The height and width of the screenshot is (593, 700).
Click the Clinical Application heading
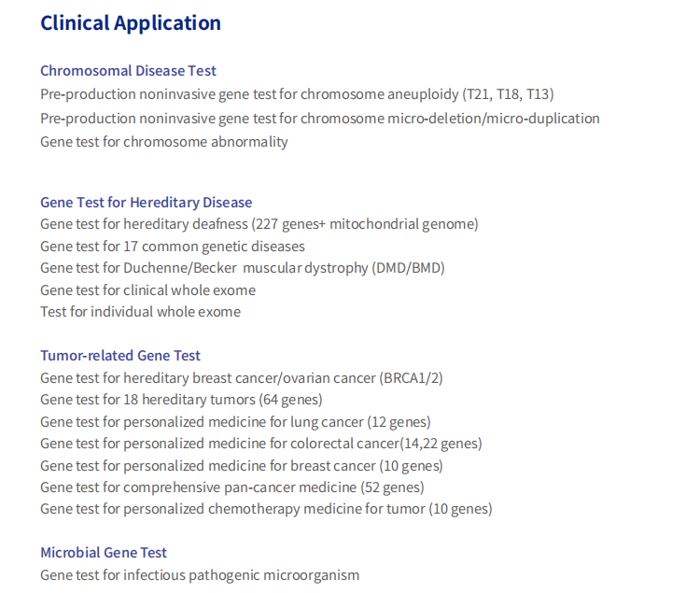coord(131,23)
